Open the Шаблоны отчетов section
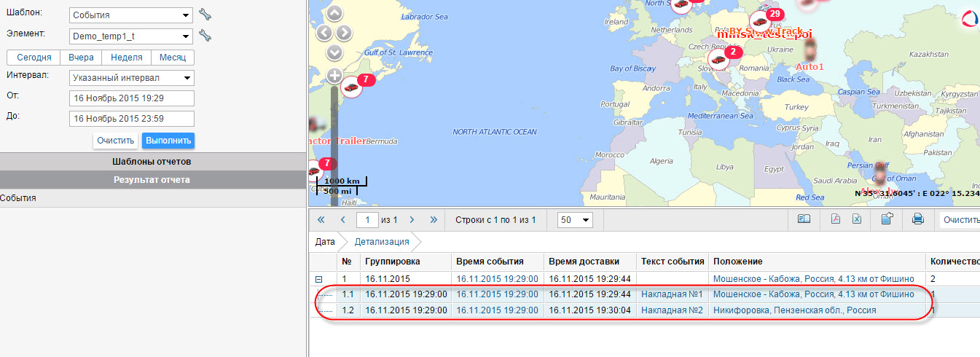The width and height of the screenshot is (980, 357). 152,162
